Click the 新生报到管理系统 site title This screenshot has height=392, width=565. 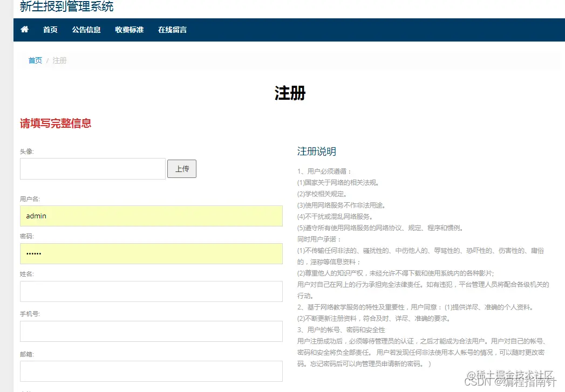pyautogui.click(x=67, y=6)
